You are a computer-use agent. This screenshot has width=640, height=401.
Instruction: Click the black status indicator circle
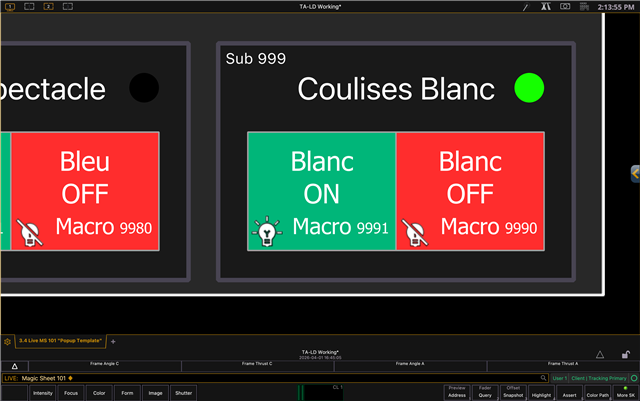click(x=144, y=88)
